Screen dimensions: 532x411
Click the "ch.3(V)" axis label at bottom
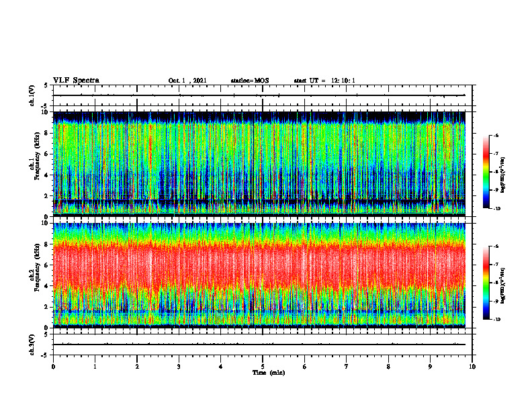[32, 345]
